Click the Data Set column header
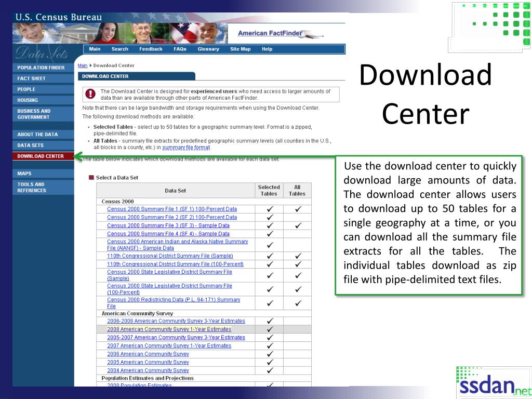Viewport: 532px width, 399px height. [176, 191]
